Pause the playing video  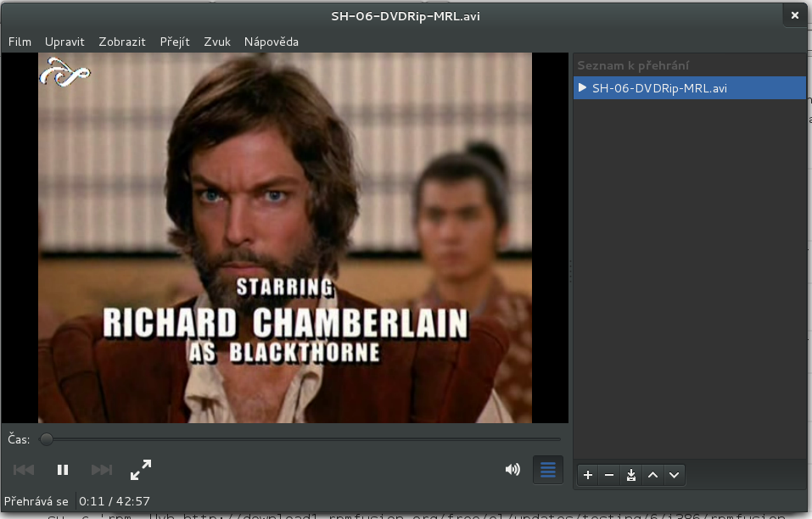(x=63, y=470)
